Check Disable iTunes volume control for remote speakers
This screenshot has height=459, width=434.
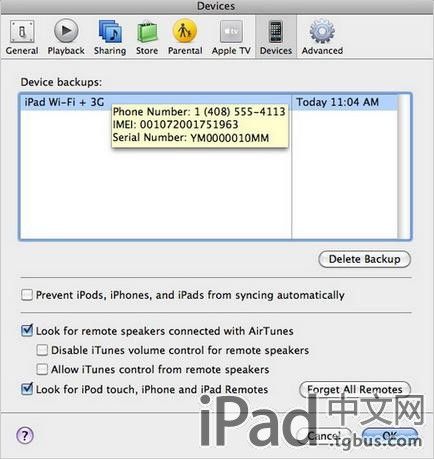coord(42,350)
